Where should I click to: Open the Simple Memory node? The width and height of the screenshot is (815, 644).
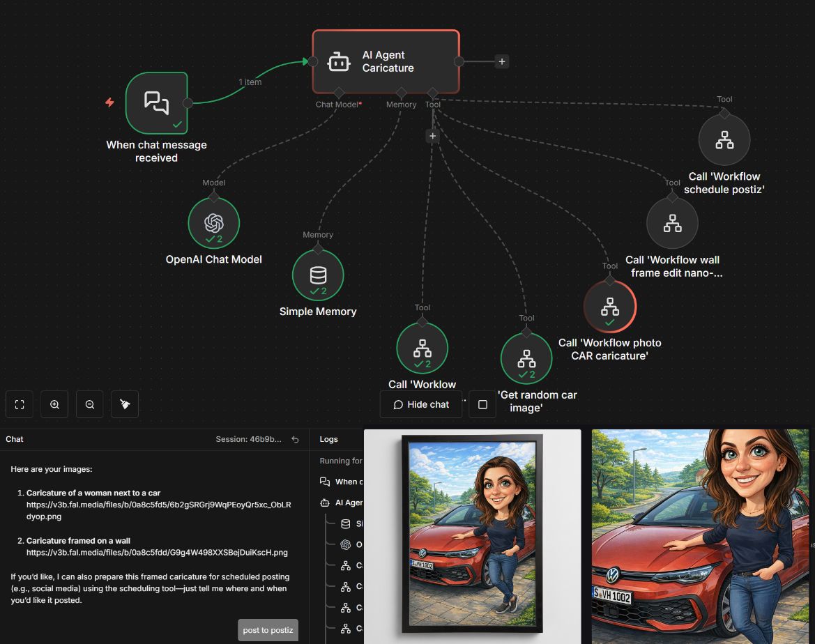[318, 275]
